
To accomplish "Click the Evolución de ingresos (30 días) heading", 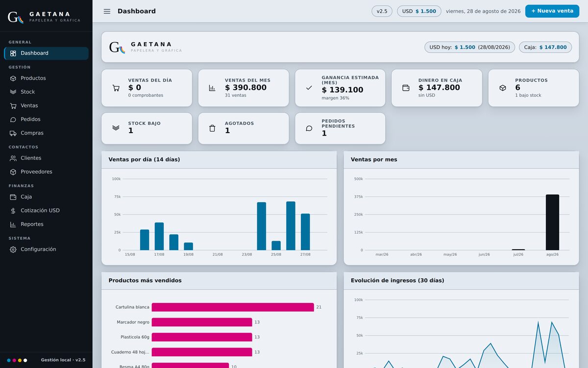I will point(397,280).
